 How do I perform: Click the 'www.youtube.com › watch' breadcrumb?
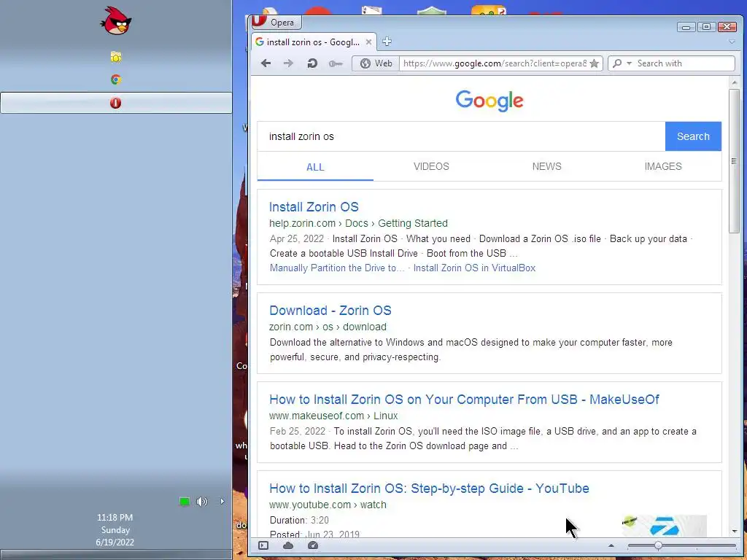tap(328, 505)
